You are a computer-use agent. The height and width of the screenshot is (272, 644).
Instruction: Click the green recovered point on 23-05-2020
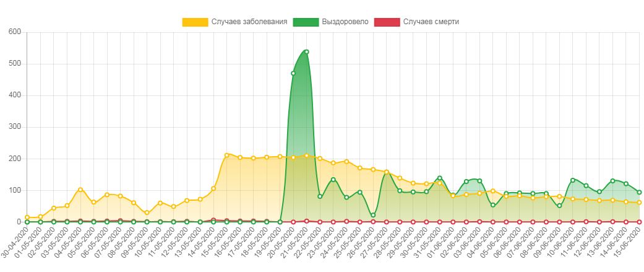coord(333,180)
